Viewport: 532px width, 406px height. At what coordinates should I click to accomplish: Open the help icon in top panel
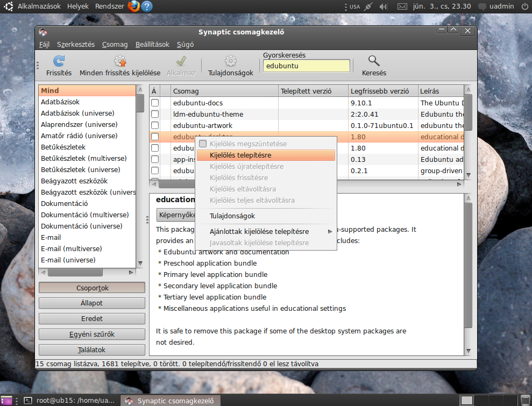pos(147,6)
